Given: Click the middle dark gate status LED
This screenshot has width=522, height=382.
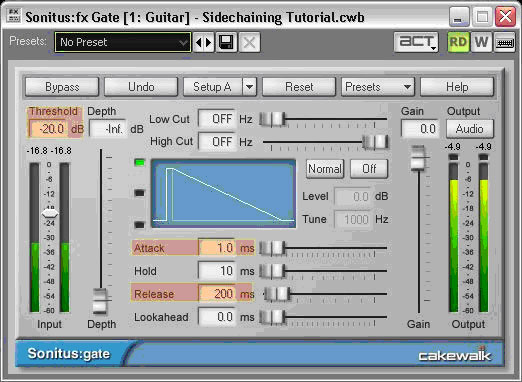Looking at the screenshot, I should point(140,193).
